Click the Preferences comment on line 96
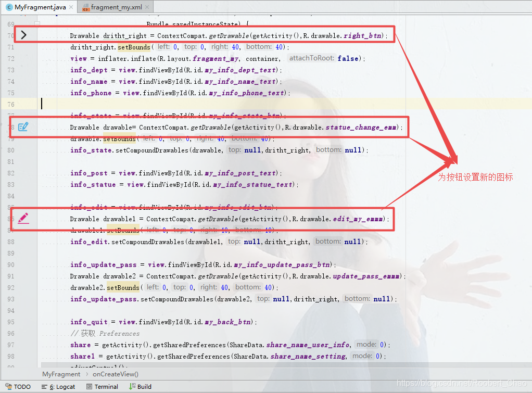Image resolution: width=532 pixels, height=393 pixels. (119, 334)
